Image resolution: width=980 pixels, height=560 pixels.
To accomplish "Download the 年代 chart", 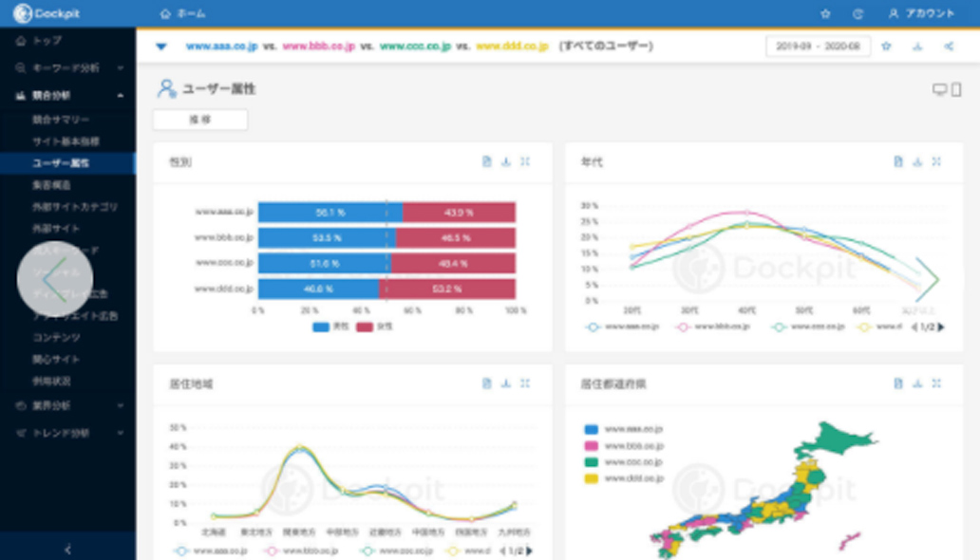I will point(917,162).
